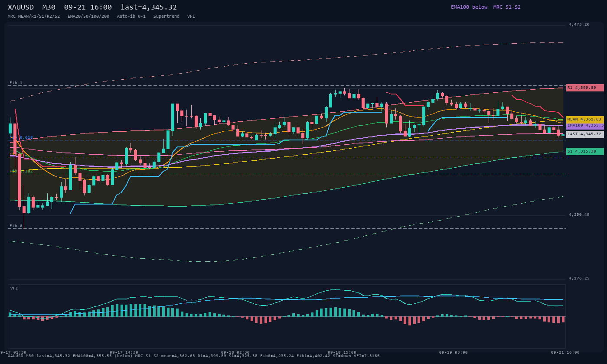Click the Fib 1 level label
Image resolution: width=607 pixels, height=364 pixels.
tap(16, 83)
